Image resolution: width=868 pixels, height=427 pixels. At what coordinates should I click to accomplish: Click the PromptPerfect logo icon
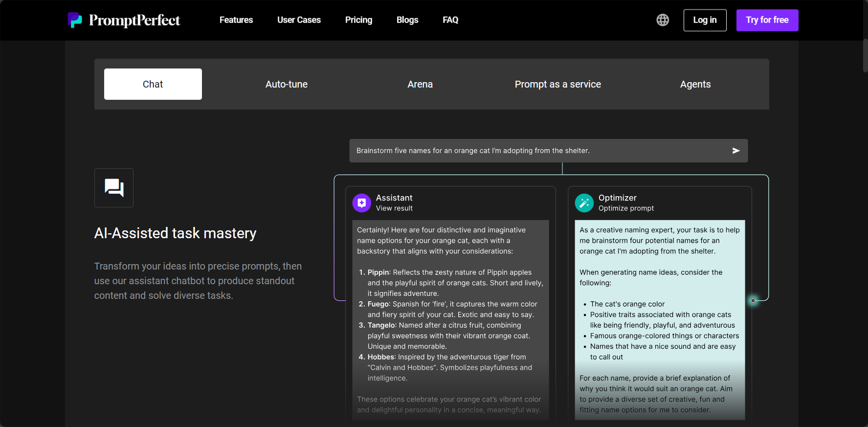pos(75,20)
